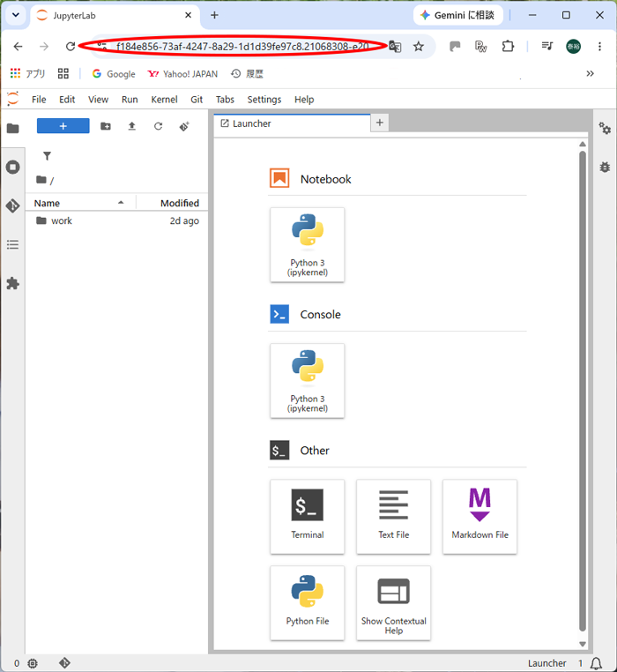Screen dimensions: 617x672
Task: Sort files by Name column
Action: (79, 203)
